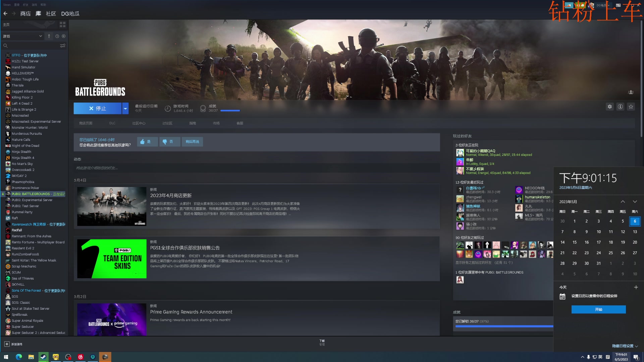The image size is (644, 362).
Task: Switch library to grid collections view
Action: tap(62, 24)
